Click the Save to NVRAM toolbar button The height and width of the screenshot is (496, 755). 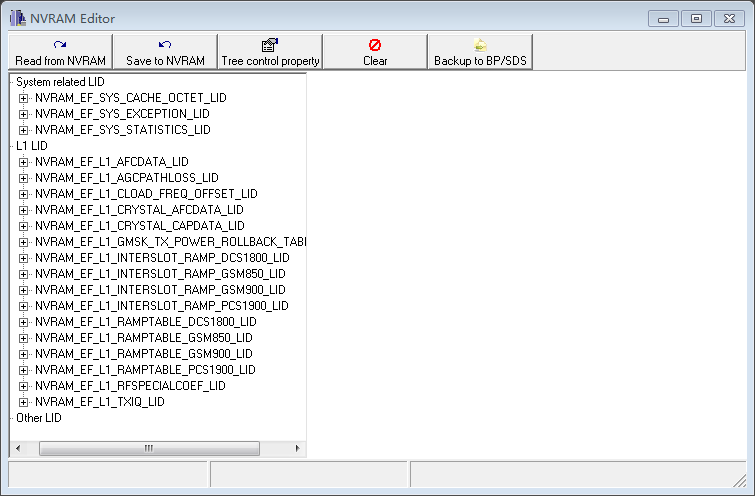click(165, 52)
